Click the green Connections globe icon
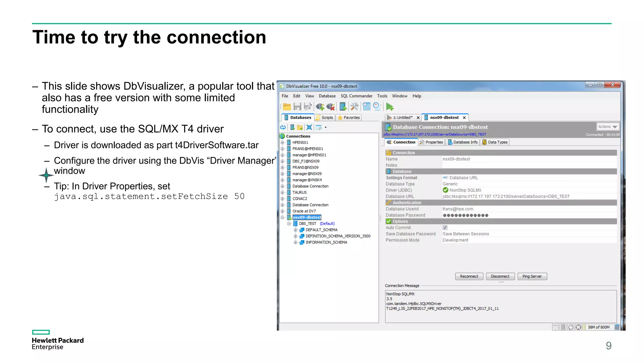This screenshot has width=644, height=362. [x=282, y=136]
